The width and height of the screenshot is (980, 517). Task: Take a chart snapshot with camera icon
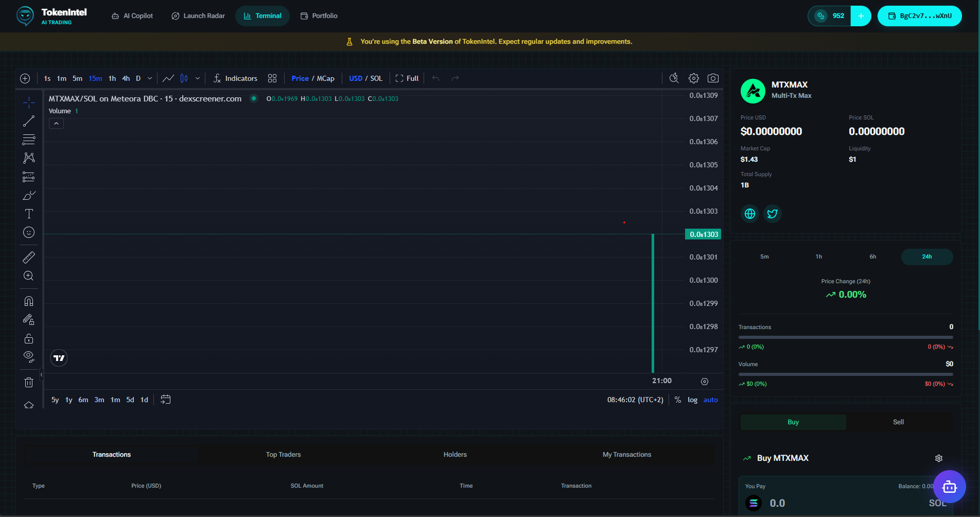pyautogui.click(x=713, y=78)
